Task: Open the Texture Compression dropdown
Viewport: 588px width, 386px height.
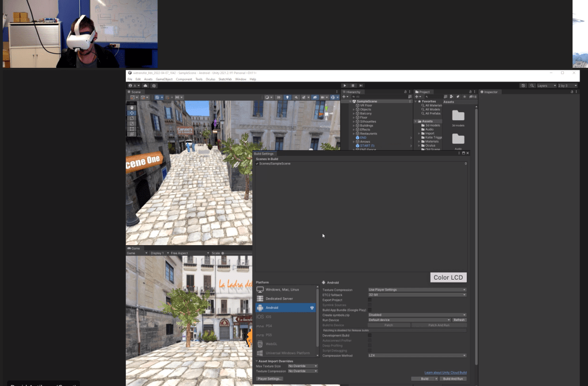Action: [417, 290]
